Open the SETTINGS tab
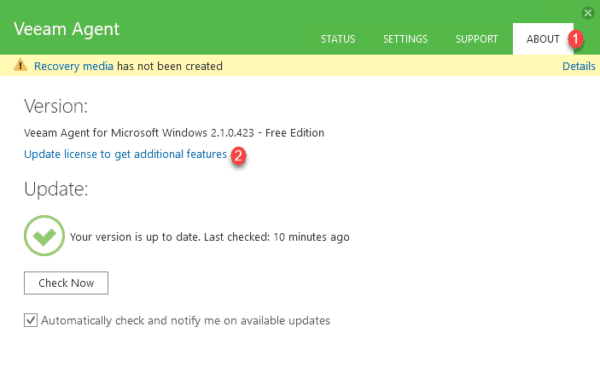The width and height of the screenshot is (600, 391). 405,39
